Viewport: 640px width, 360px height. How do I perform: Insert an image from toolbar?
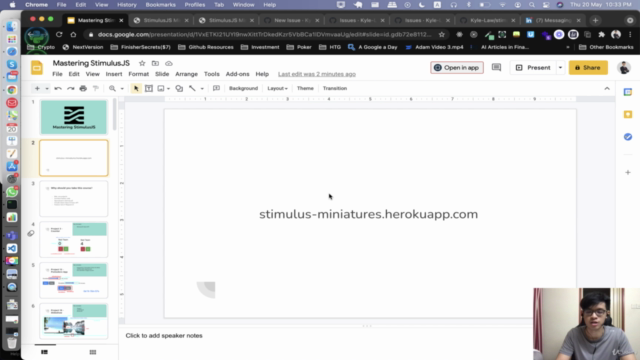[x=161, y=88]
